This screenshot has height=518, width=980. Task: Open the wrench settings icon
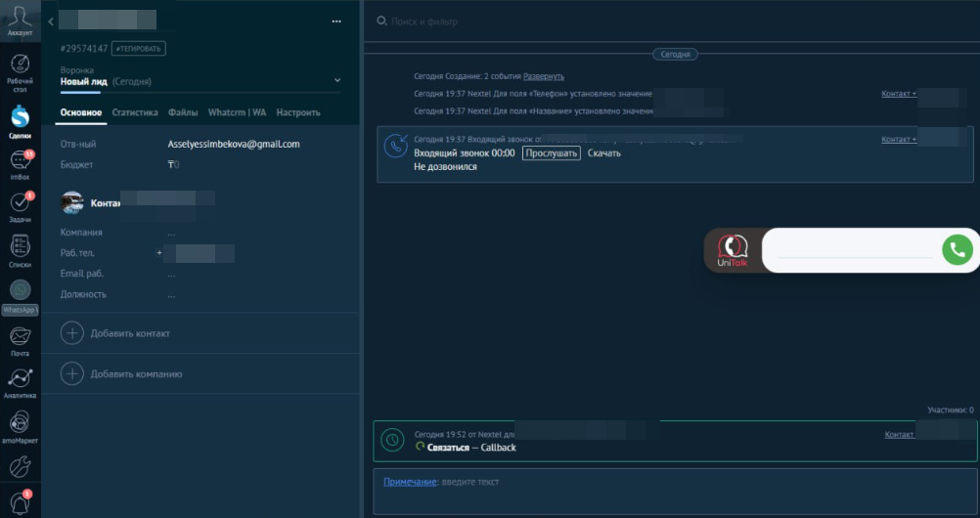pyautogui.click(x=20, y=467)
